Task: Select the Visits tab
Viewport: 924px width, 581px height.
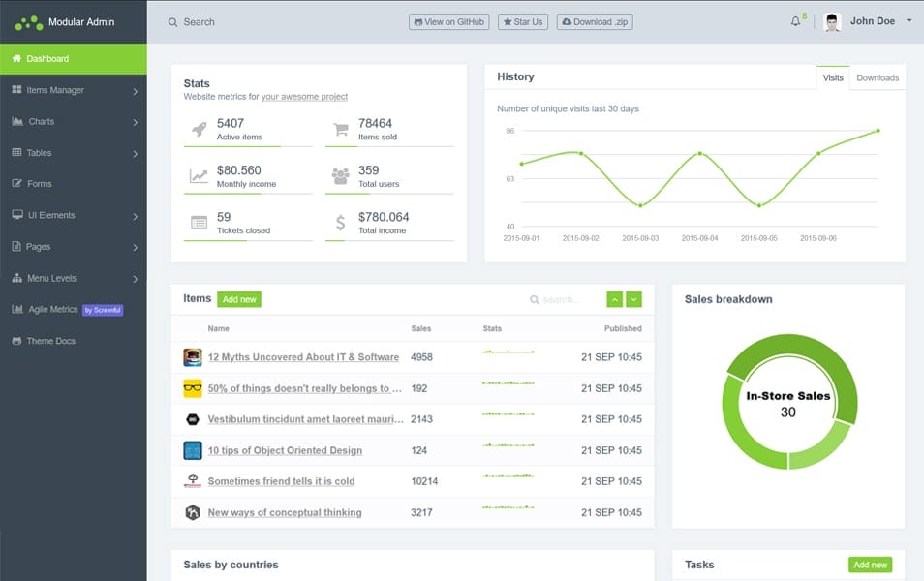Action: pos(833,77)
